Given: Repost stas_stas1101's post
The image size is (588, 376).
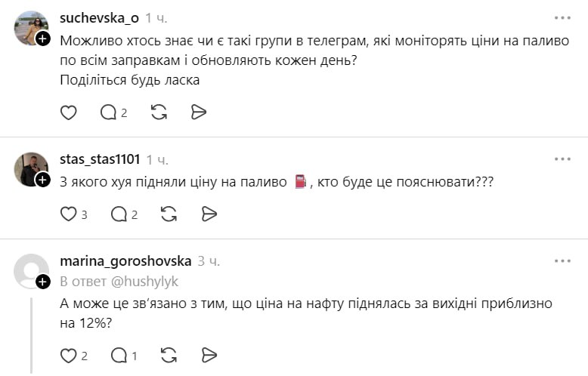Looking at the screenshot, I should click(169, 214).
